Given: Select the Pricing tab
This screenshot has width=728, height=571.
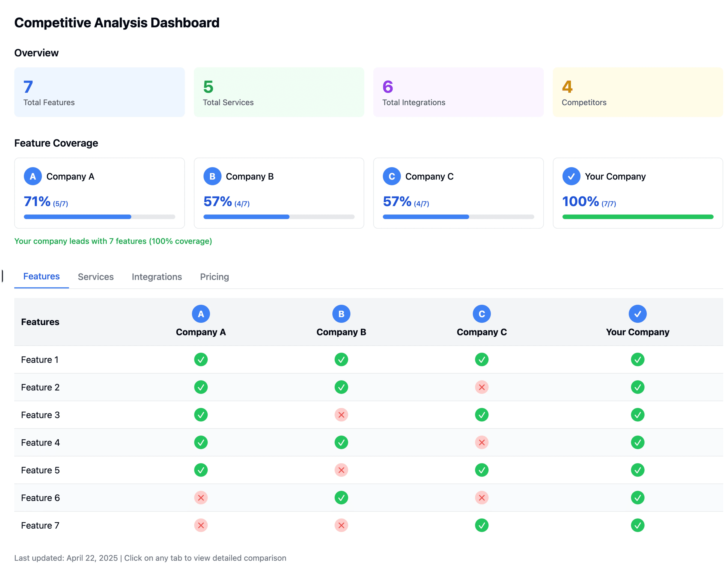Looking at the screenshot, I should 214,277.
